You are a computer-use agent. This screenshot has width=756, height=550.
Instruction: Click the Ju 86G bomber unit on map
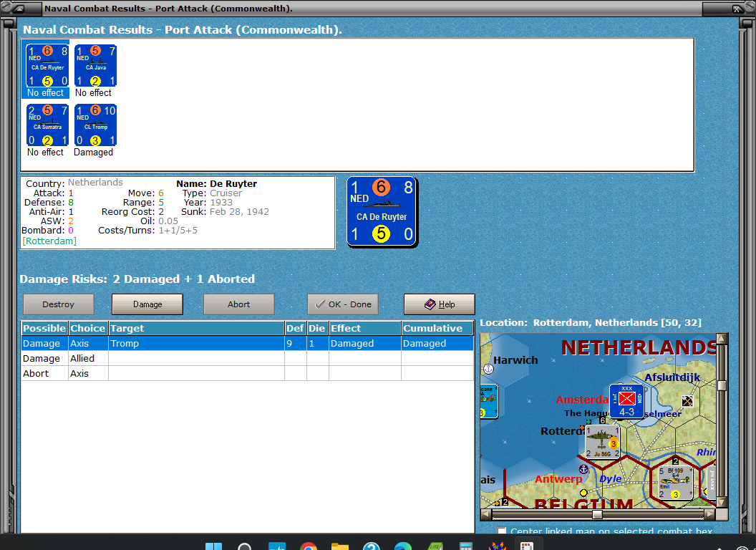(601, 442)
